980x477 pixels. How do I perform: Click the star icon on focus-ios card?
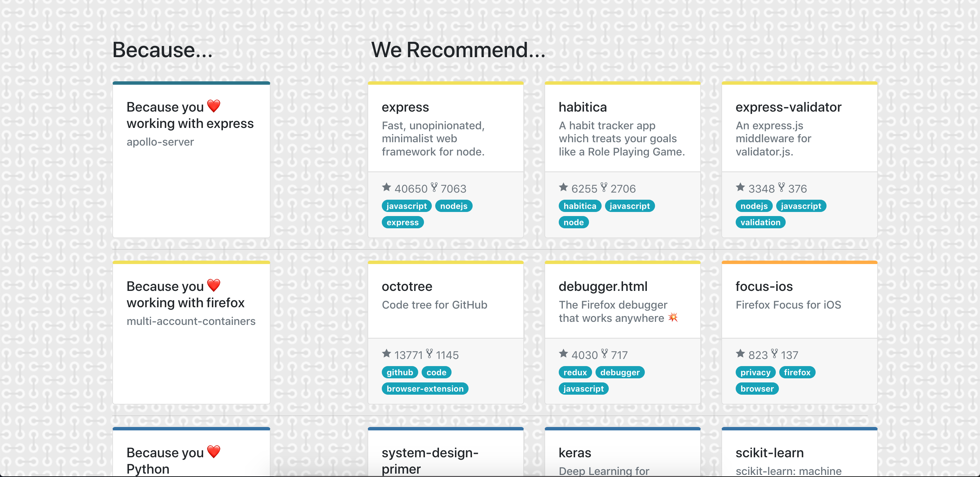pyautogui.click(x=740, y=354)
